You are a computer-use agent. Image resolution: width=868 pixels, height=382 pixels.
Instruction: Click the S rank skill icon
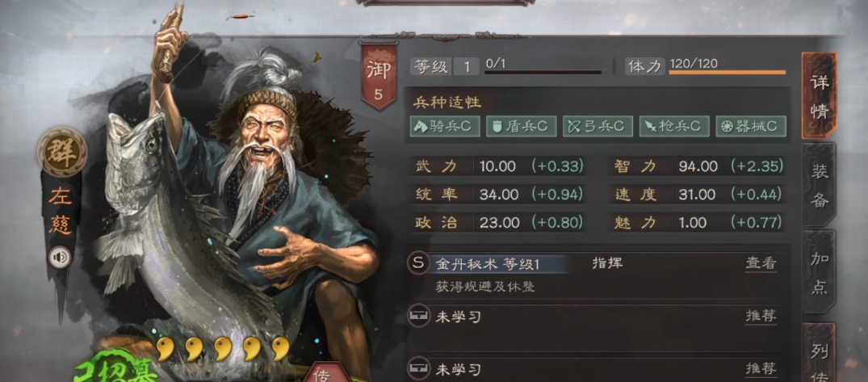pos(418,263)
